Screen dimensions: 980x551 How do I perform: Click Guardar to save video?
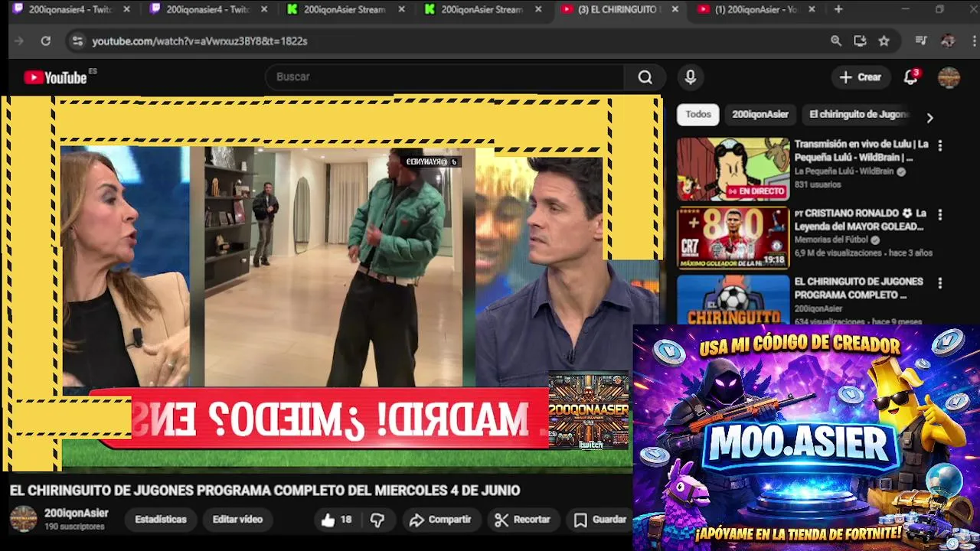tap(601, 520)
